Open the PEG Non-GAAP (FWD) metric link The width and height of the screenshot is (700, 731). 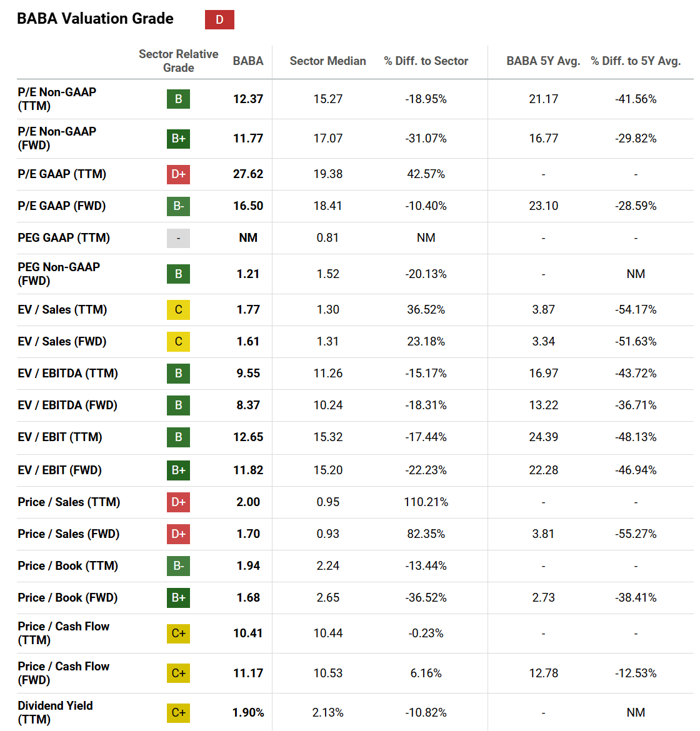tap(59, 274)
